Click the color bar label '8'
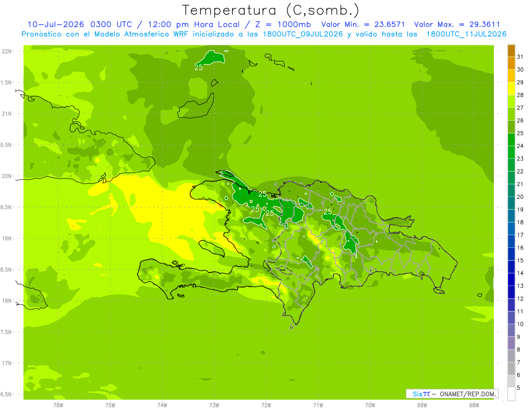 click(x=519, y=350)
